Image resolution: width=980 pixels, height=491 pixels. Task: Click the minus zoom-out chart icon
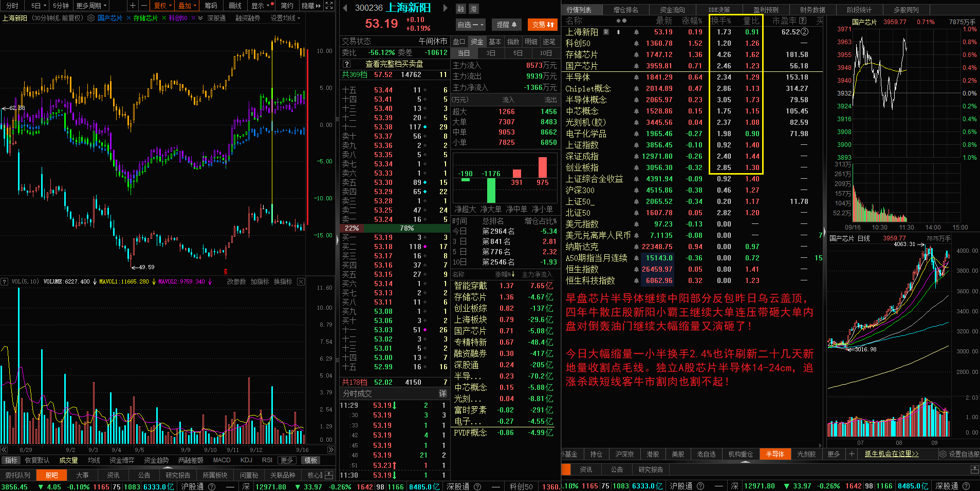tap(144, 6)
